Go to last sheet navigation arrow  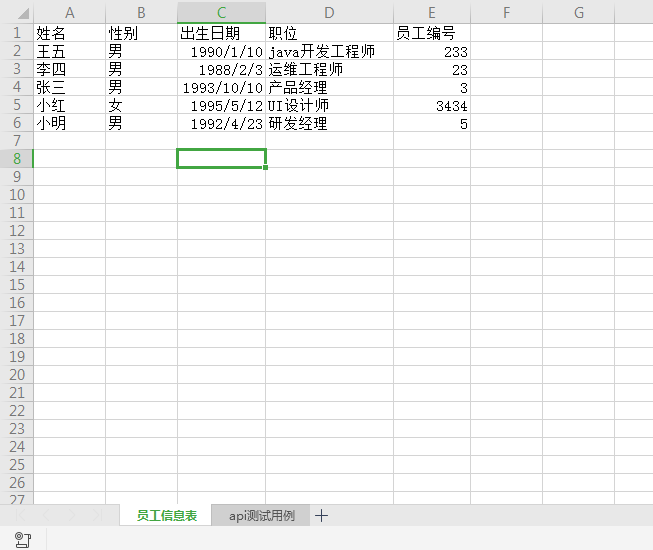[x=97, y=515]
